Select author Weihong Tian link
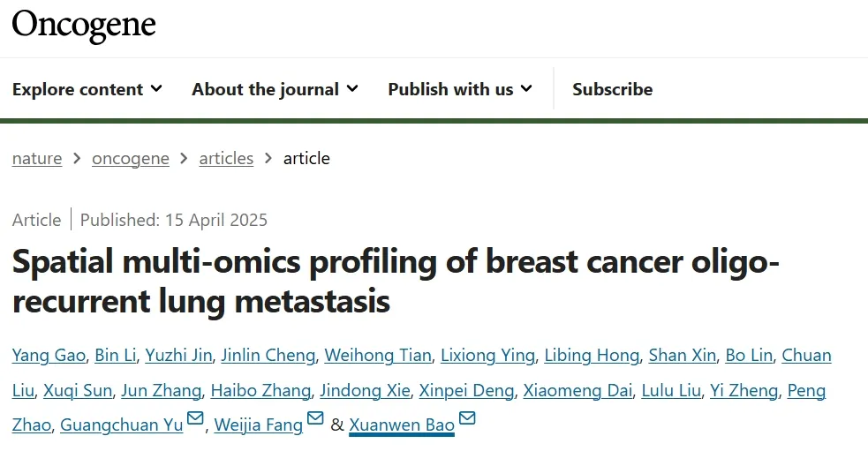This screenshot has width=868, height=451. pyautogui.click(x=378, y=356)
